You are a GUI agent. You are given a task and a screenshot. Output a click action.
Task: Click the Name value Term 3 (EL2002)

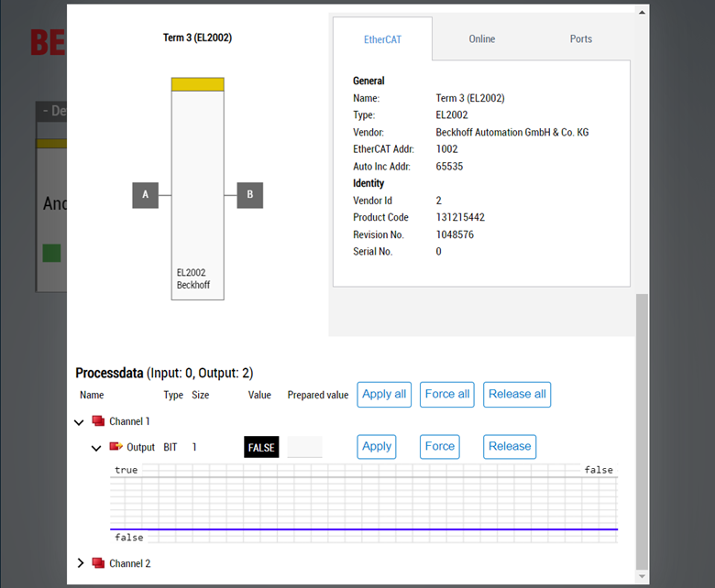pos(470,98)
